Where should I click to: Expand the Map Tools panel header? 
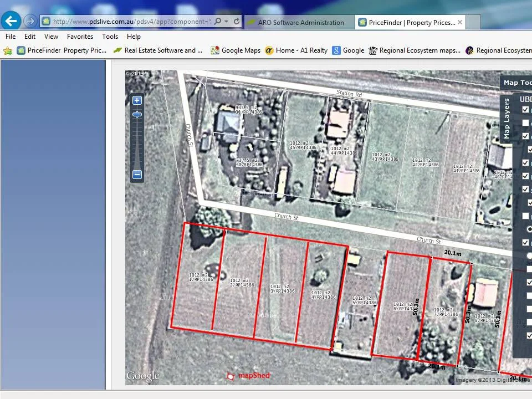click(516, 82)
